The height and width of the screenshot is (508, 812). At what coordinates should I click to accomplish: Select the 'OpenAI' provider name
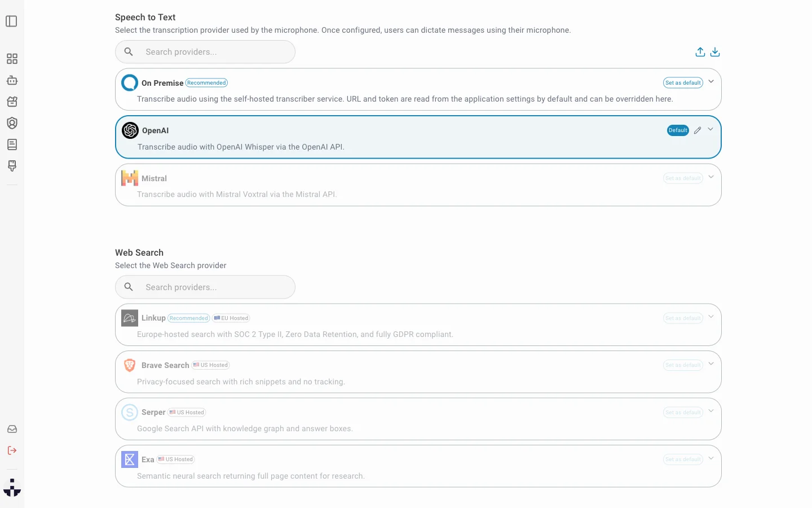(x=156, y=130)
